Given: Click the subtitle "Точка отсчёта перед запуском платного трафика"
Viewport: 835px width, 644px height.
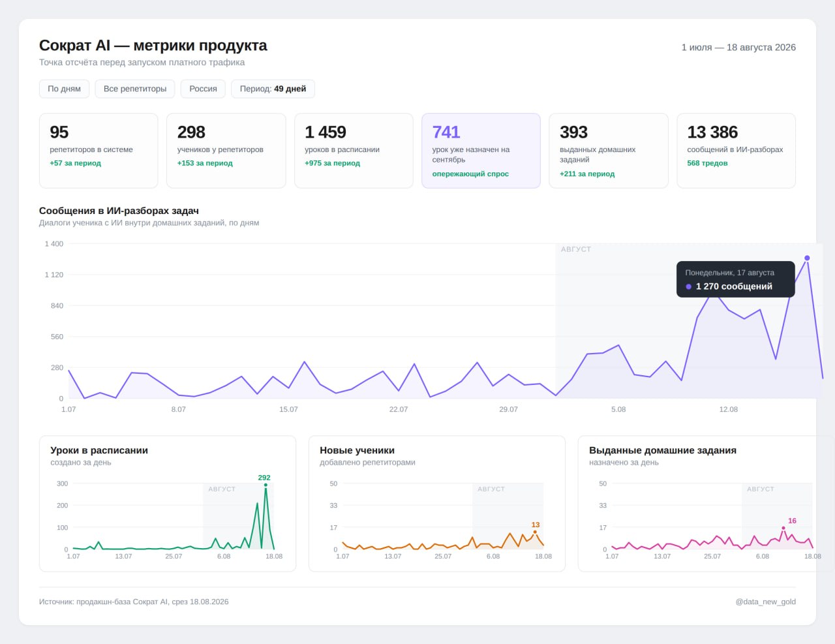Looking at the screenshot, I should (x=142, y=63).
